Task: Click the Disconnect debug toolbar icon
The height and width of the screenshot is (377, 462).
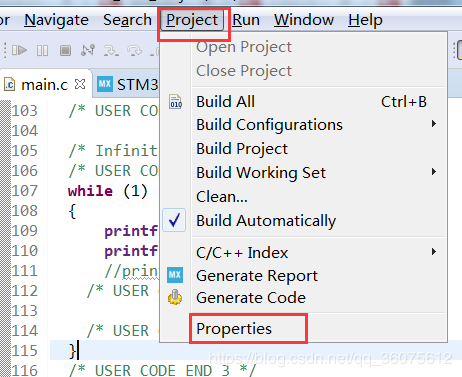Action: click(x=88, y=51)
